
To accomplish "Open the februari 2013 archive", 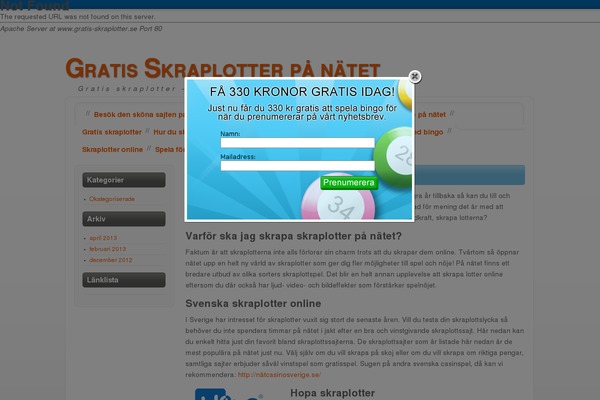I will [x=108, y=249].
